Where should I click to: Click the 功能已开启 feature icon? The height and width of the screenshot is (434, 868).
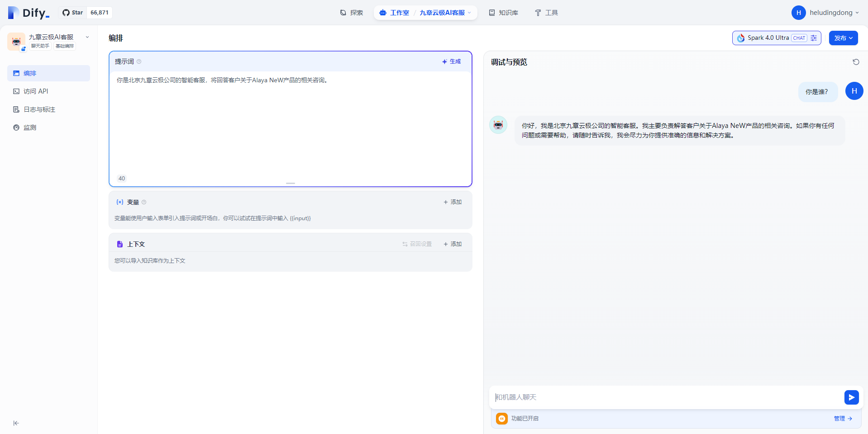[x=501, y=419]
